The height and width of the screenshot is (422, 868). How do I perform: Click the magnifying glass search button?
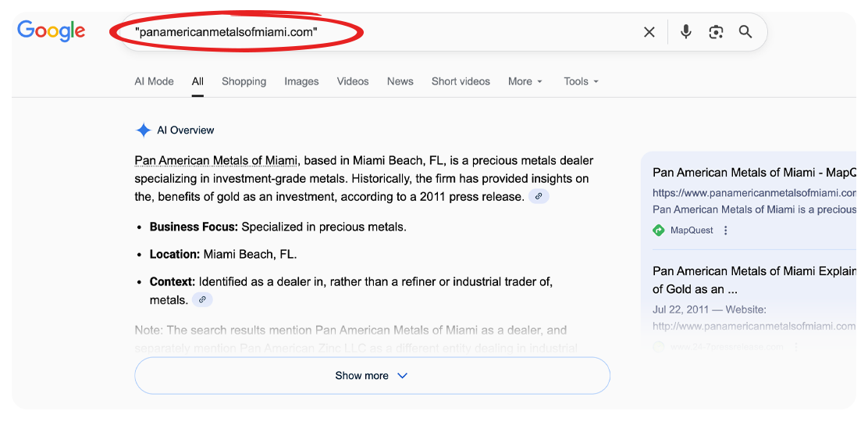pos(745,32)
